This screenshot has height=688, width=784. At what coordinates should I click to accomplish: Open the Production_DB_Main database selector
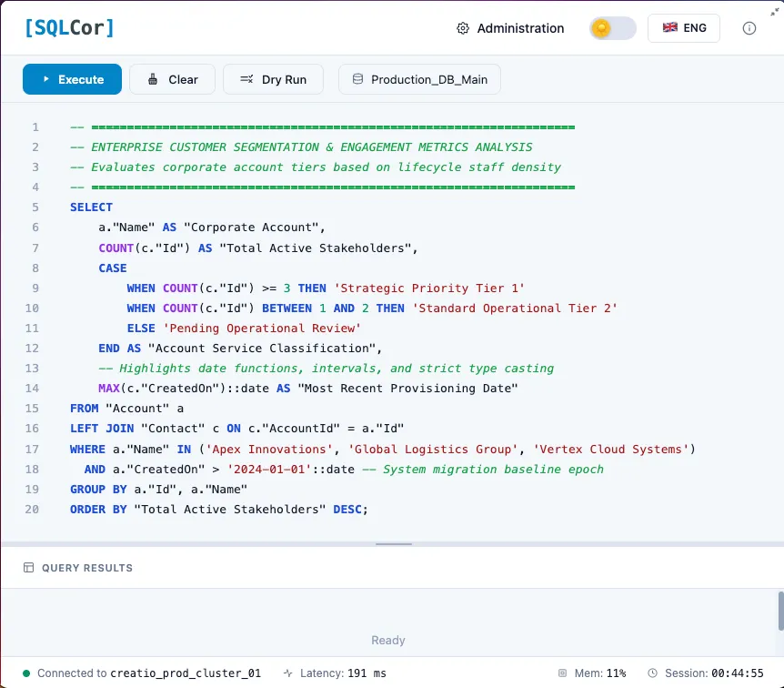419,79
